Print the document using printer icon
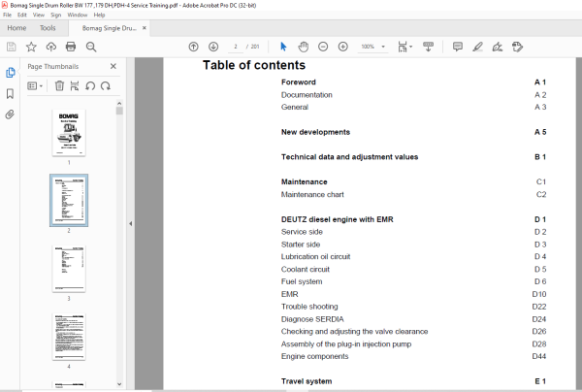The height and width of the screenshot is (392, 582). coord(71,47)
